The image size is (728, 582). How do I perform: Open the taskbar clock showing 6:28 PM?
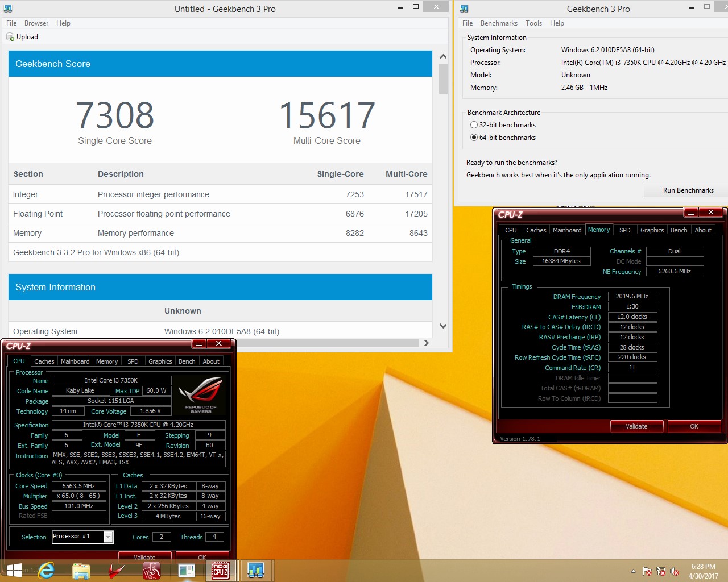[x=704, y=571]
